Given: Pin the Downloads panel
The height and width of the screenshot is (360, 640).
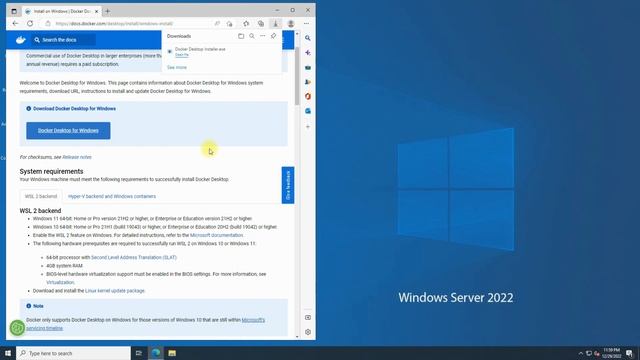Looking at the screenshot, I should tap(273, 36).
